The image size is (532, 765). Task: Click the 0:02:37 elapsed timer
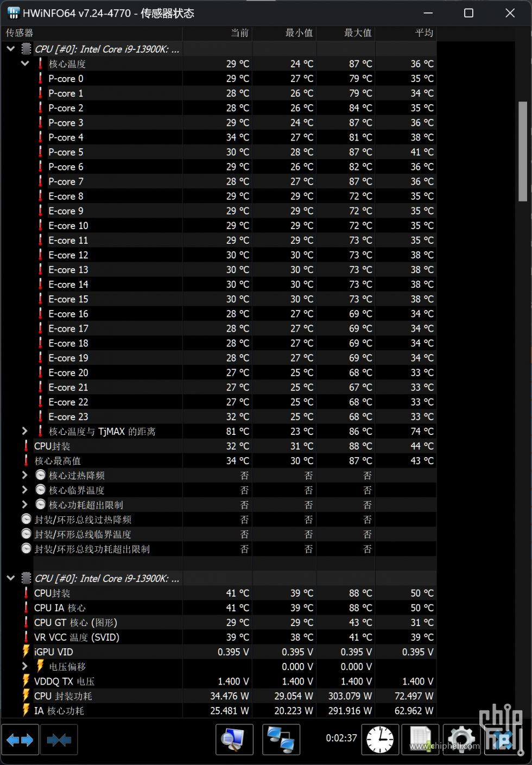tap(341, 738)
